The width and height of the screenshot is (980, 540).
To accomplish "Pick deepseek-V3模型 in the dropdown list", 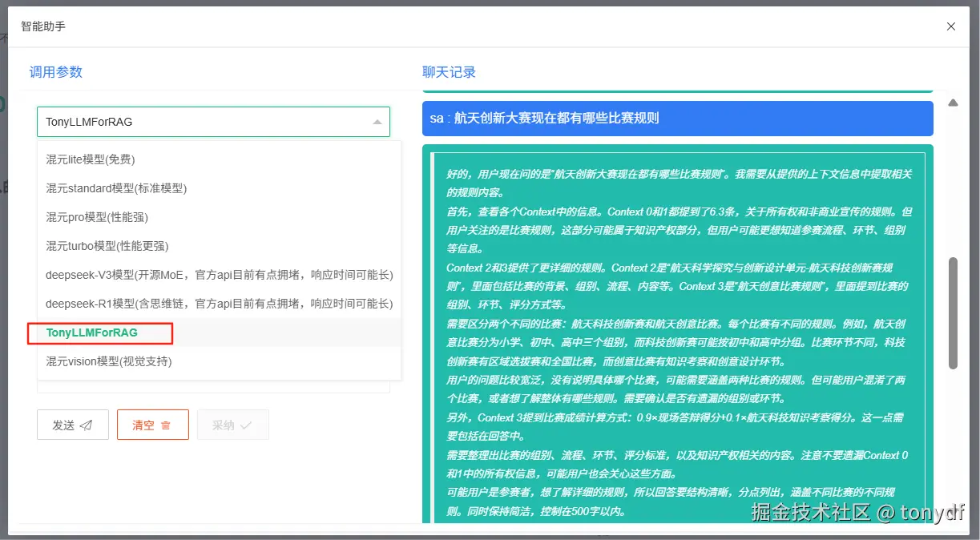I will pos(219,275).
